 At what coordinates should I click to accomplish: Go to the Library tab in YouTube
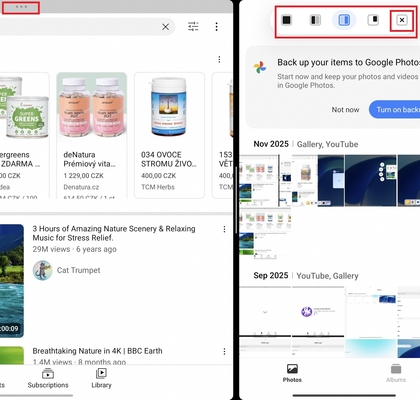101,379
